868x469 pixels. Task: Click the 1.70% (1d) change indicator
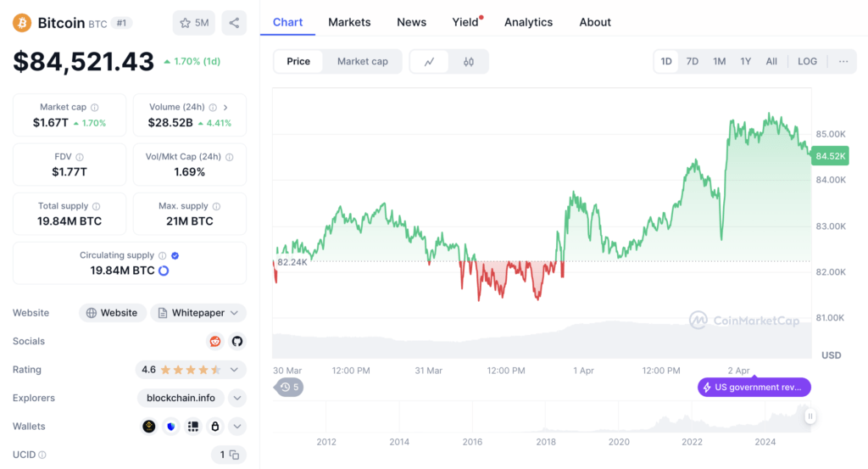point(192,61)
